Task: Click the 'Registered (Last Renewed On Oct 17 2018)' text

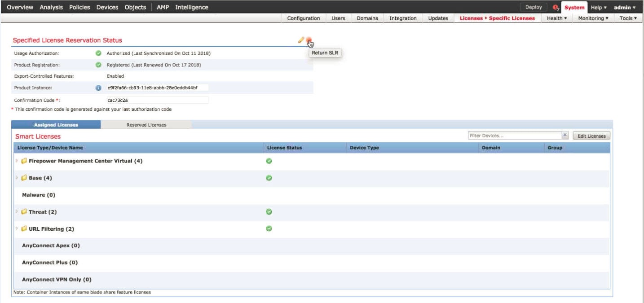Action: (x=154, y=65)
